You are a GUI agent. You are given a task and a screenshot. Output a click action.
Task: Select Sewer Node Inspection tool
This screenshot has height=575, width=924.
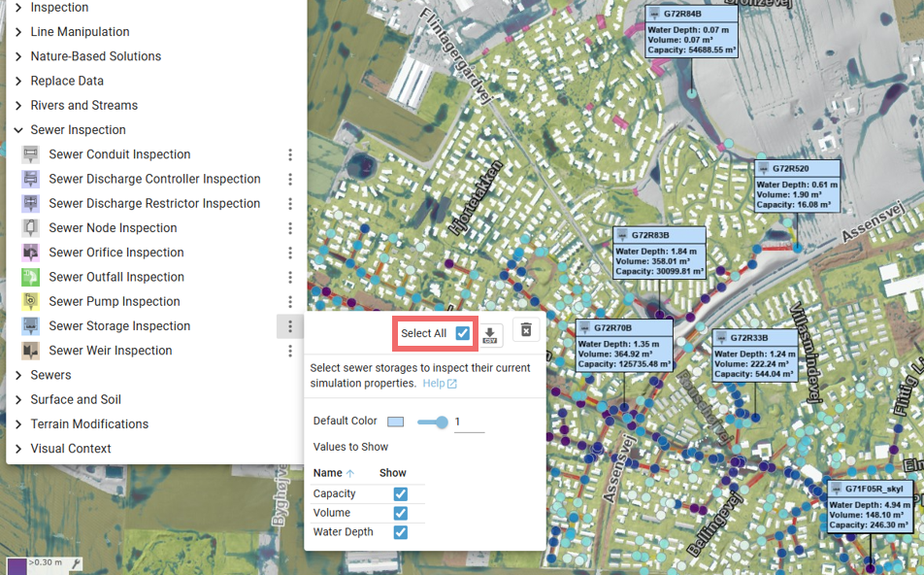(x=113, y=228)
